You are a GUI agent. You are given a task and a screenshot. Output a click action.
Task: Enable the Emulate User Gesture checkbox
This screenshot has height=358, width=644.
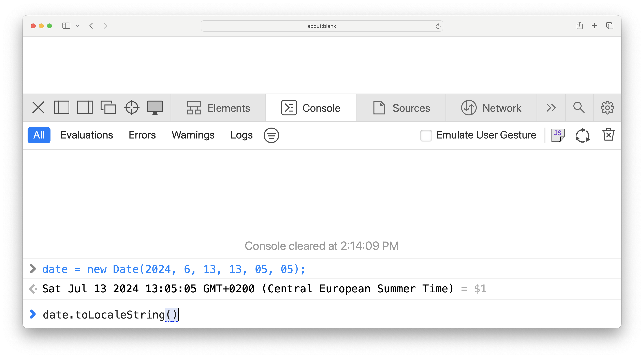[x=426, y=135]
